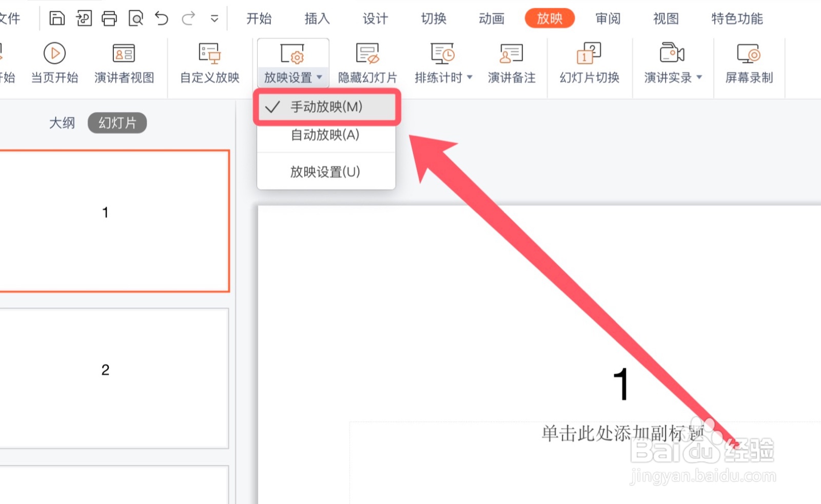Start slideshow from current slide (当页开始)
The height and width of the screenshot is (504, 821).
pyautogui.click(x=54, y=62)
